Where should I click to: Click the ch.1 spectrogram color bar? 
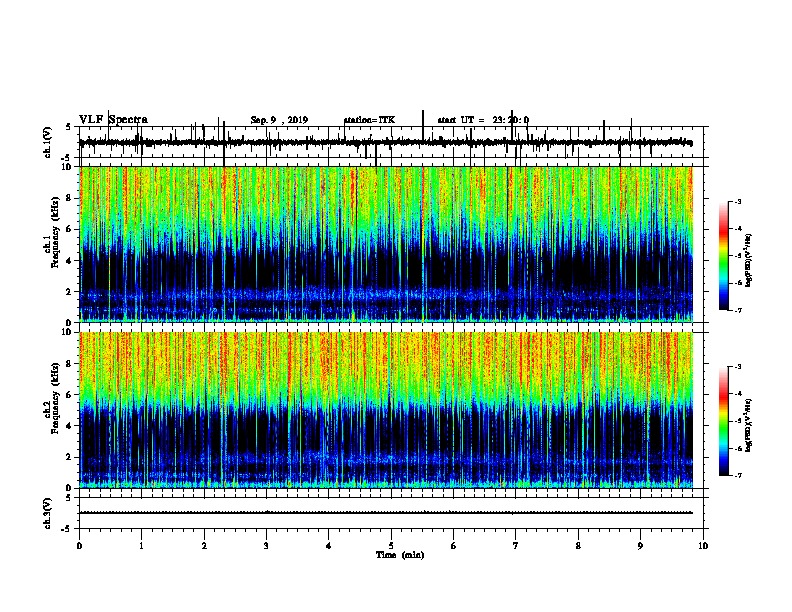coord(723,256)
